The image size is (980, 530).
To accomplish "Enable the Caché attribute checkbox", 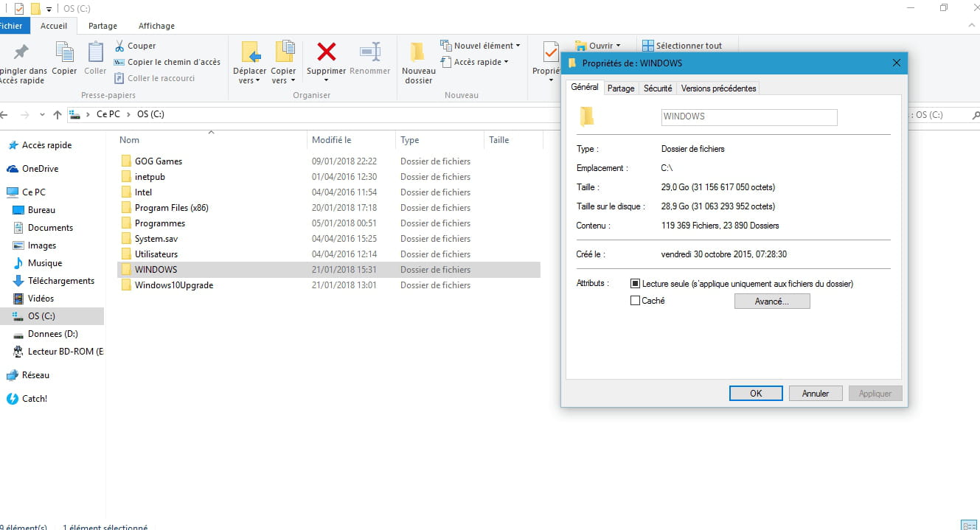I will (x=635, y=301).
